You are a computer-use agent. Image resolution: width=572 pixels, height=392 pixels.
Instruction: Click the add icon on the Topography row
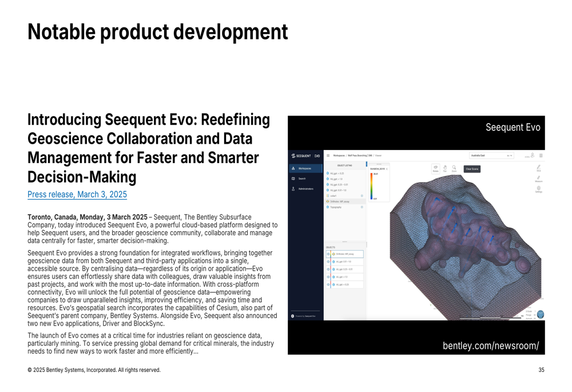tap(362, 207)
